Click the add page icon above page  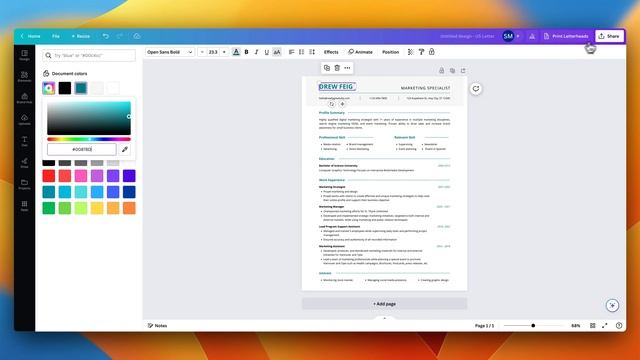[463, 71]
